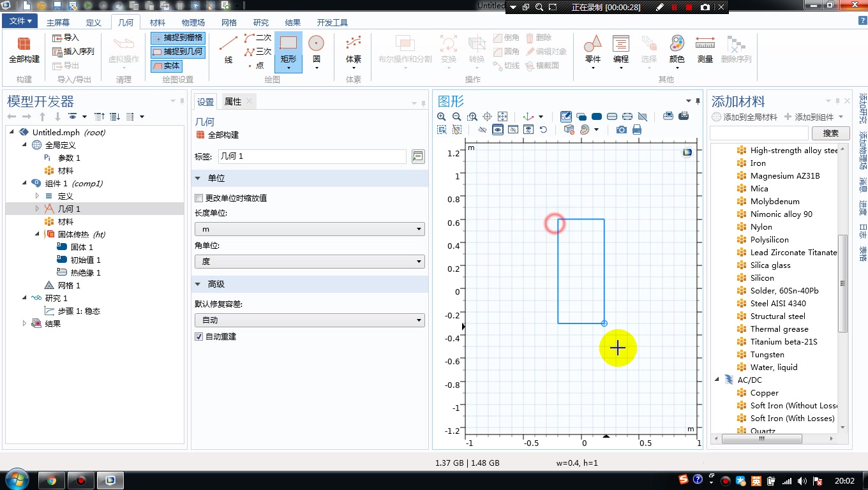Switch to the 物理场 ribbon tab
Image resolution: width=868 pixels, height=490 pixels.
192,21
